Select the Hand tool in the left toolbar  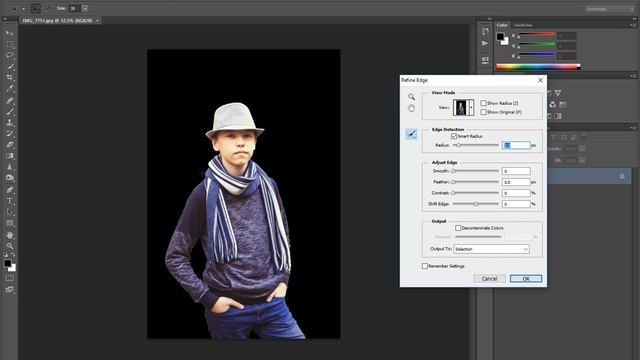coord(9,235)
